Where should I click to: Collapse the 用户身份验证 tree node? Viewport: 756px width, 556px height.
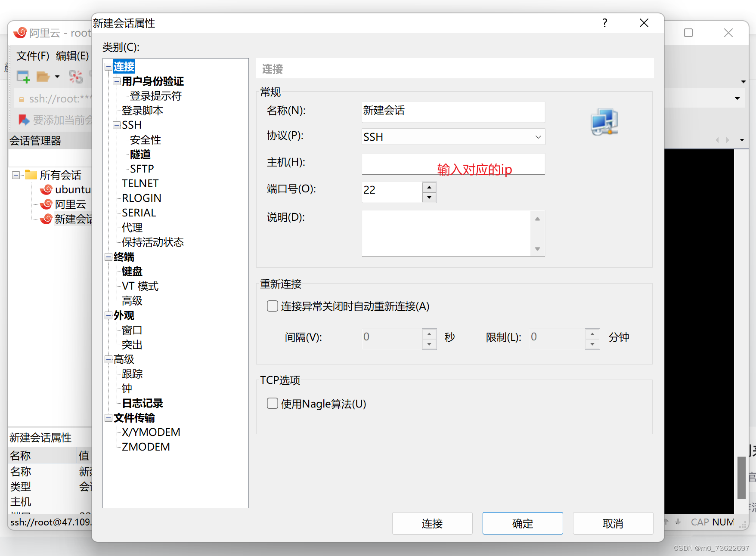pyautogui.click(x=117, y=81)
